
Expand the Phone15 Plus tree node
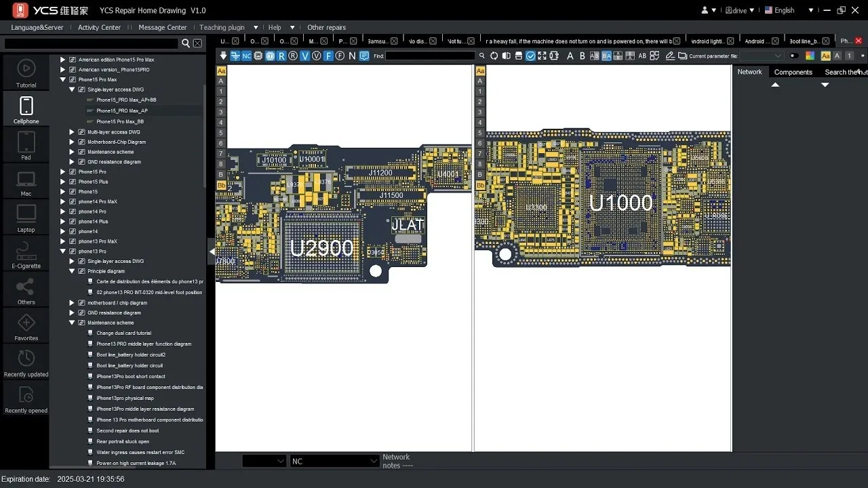point(63,182)
